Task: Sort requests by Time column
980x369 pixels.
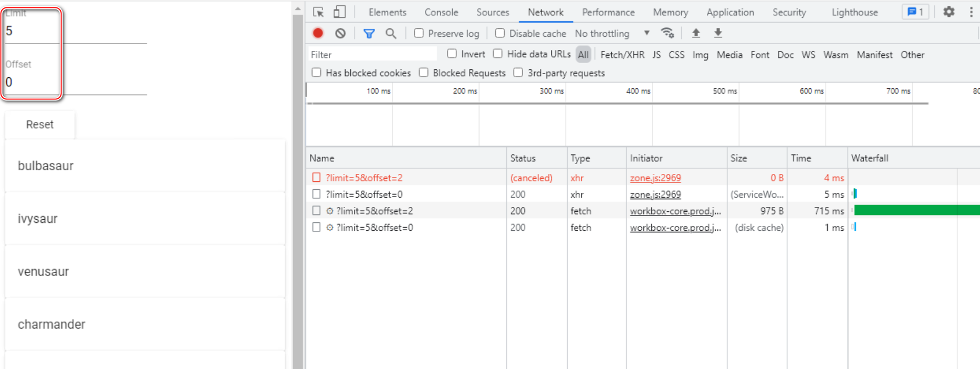Action: (x=817, y=158)
